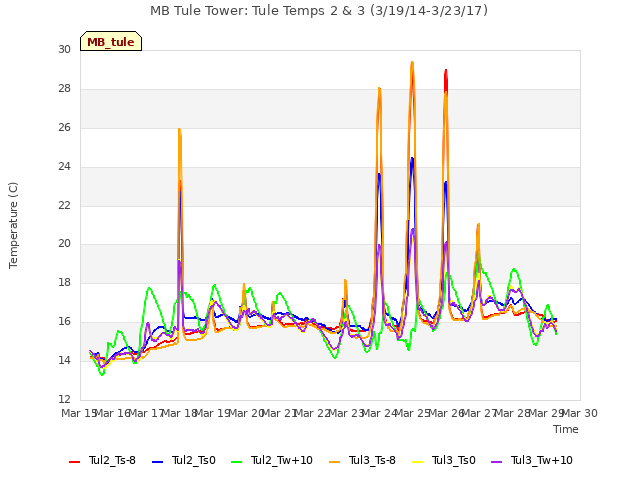This screenshot has height=480, width=640.
Task: Click the Mar 20 x-axis label
Action: (x=246, y=413)
